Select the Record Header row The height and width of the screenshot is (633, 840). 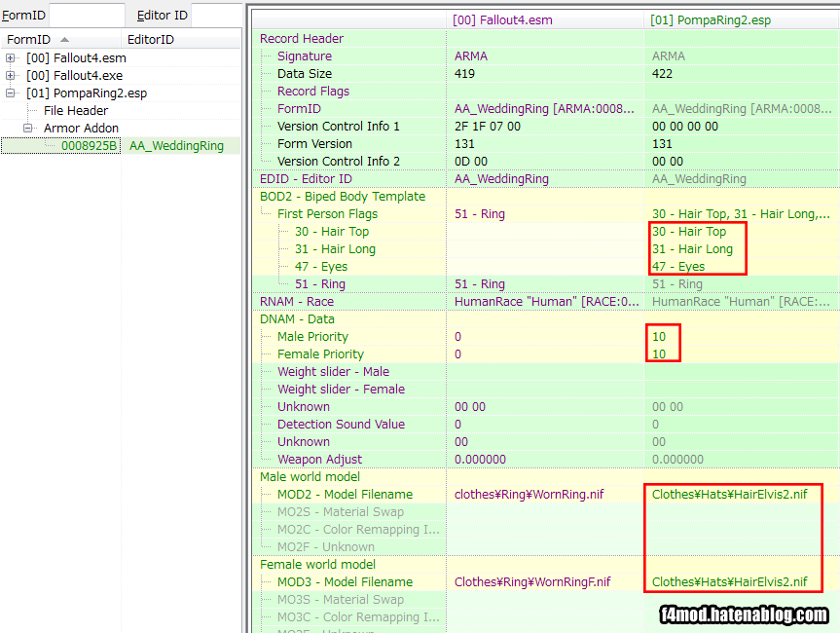302,39
